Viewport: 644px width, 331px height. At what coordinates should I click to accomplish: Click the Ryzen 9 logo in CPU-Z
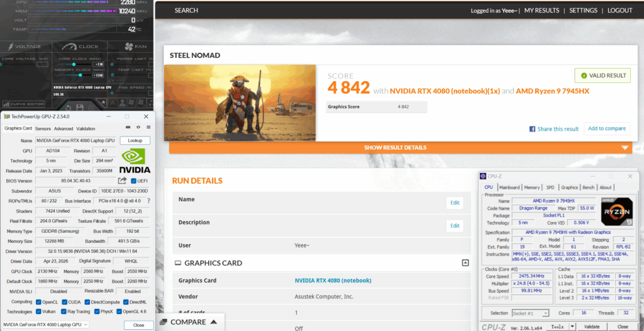[x=616, y=211]
